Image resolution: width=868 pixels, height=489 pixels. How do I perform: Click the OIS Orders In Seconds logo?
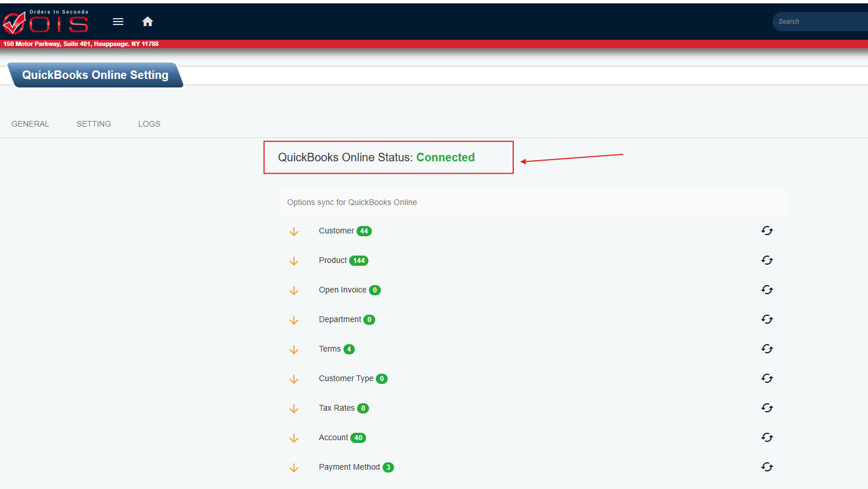(45, 22)
